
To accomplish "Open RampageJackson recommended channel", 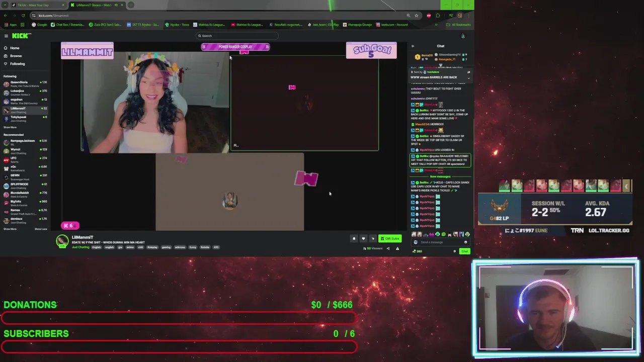I will point(25,142).
